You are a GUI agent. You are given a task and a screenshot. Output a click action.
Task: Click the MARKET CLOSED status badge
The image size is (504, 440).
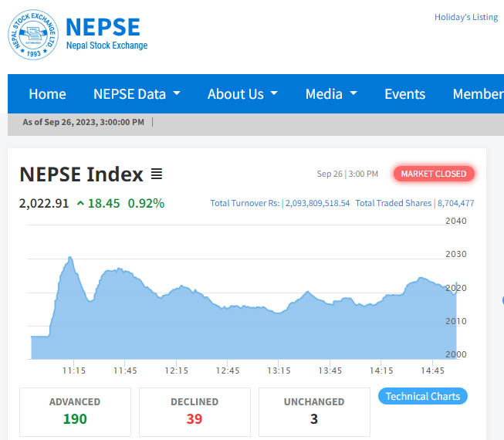click(433, 174)
